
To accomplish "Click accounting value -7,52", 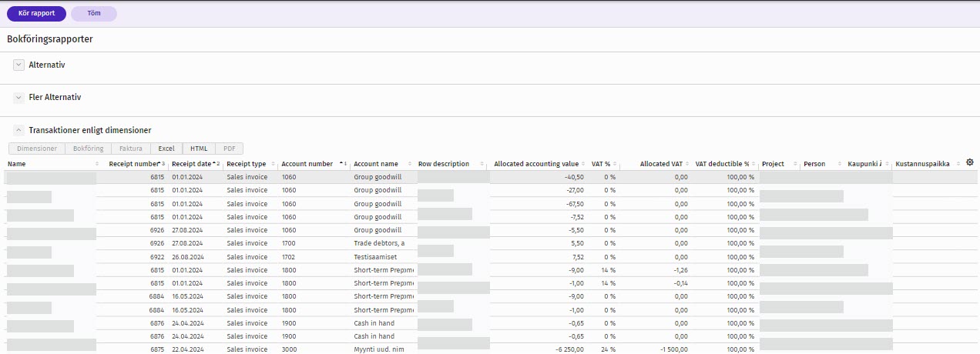I will (x=576, y=217).
